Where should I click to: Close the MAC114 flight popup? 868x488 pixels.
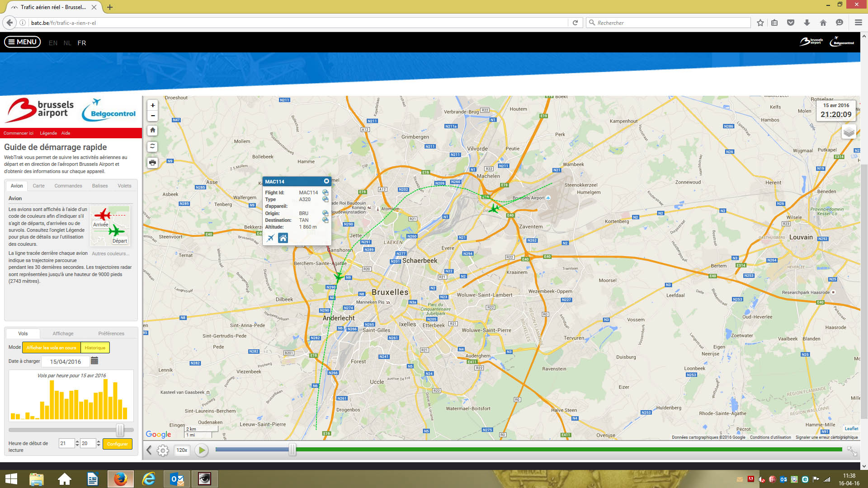click(326, 181)
